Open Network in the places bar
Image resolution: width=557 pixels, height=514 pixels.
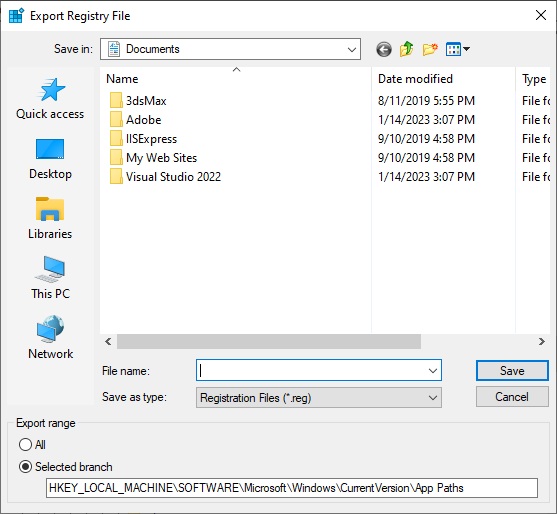click(50, 338)
